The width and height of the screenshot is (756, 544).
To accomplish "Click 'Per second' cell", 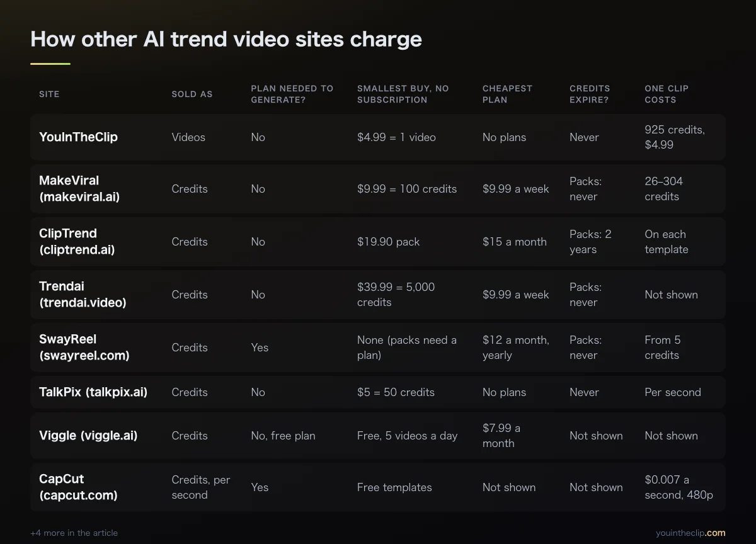I will click(x=673, y=392).
